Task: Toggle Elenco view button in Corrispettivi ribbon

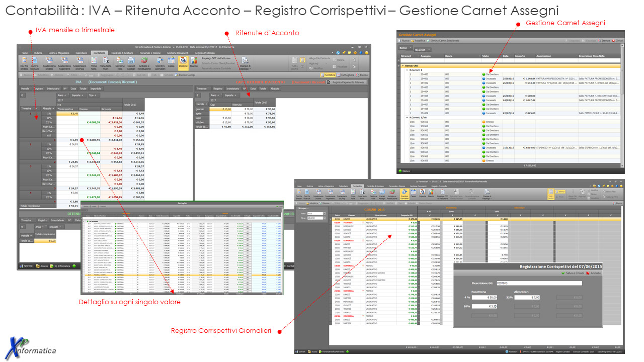Action: point(560,192)
